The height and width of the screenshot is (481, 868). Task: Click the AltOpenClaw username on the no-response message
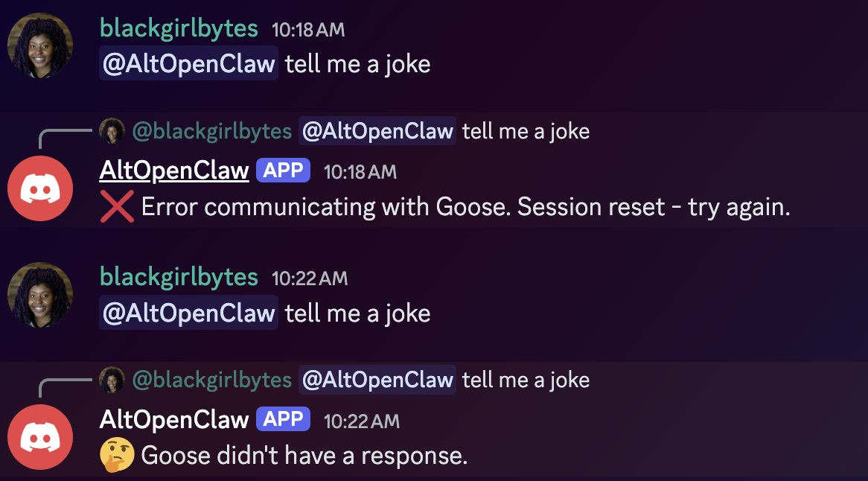[x=174, y=419]
